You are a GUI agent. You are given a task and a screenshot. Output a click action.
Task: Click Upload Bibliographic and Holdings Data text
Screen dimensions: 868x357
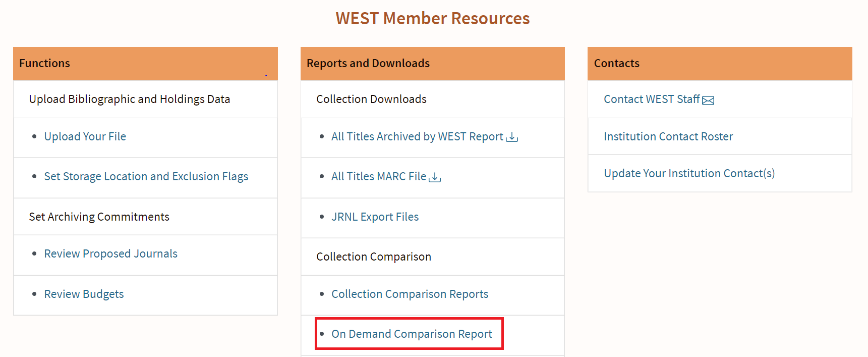130,99
